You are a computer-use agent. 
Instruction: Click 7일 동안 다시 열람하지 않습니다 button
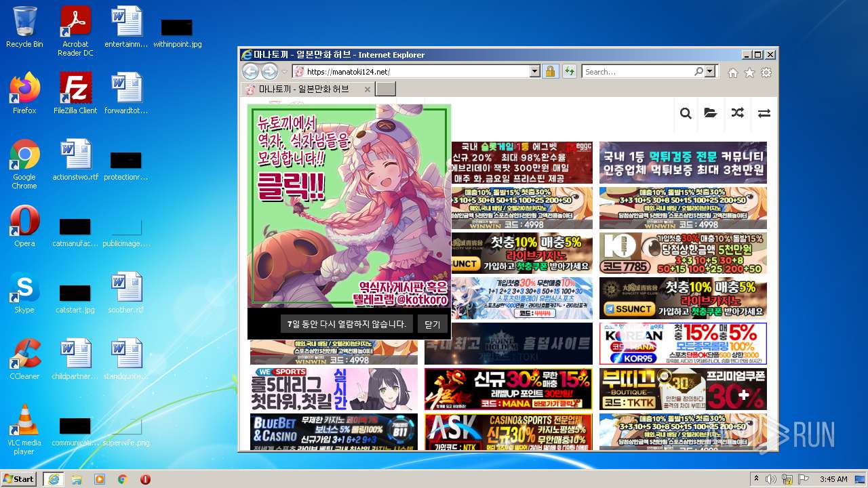[x=347, y=324]
